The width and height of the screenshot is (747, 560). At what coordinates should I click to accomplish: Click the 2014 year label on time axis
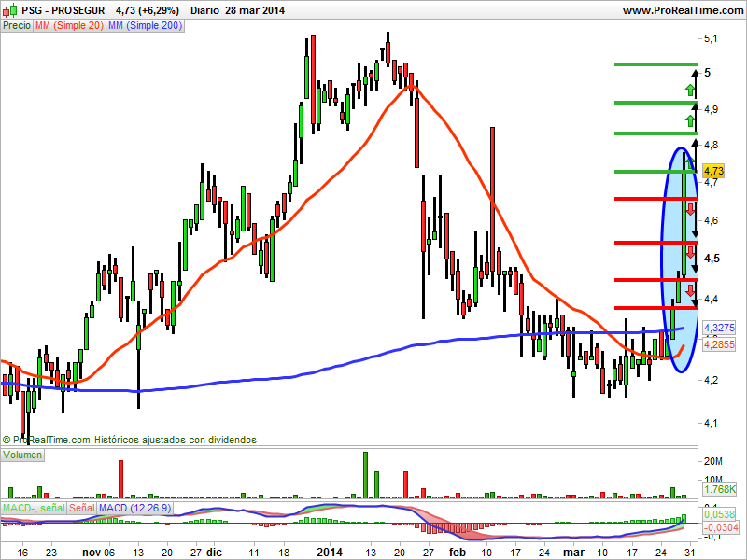point(330,553)
